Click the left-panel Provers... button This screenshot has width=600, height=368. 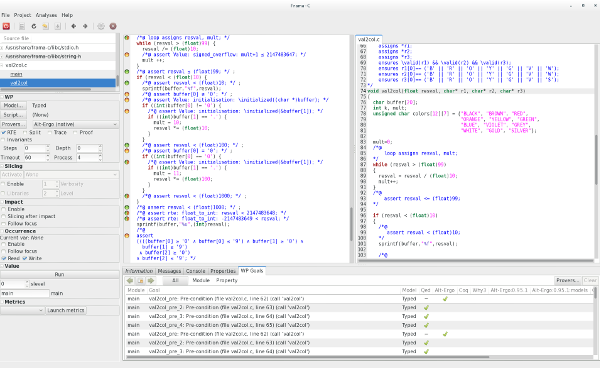(x=13, y=124)
